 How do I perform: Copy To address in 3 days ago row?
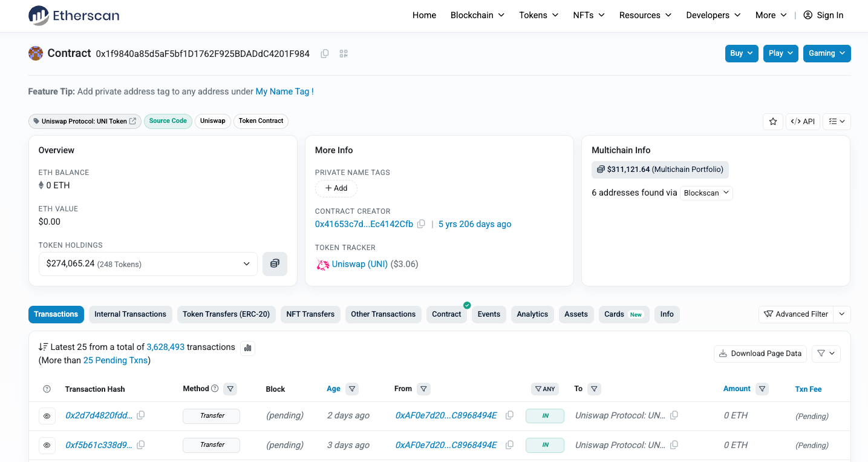point(674,445)
